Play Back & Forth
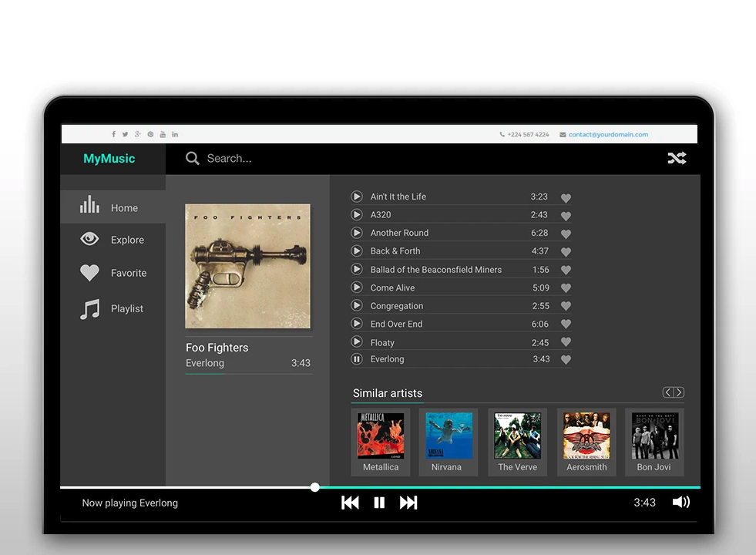 (357, 251)
